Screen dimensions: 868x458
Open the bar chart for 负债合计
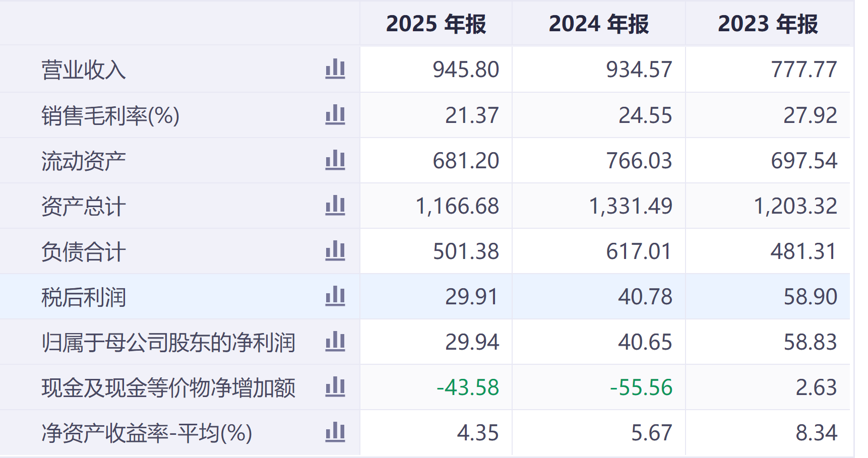[x=336, y=251]
